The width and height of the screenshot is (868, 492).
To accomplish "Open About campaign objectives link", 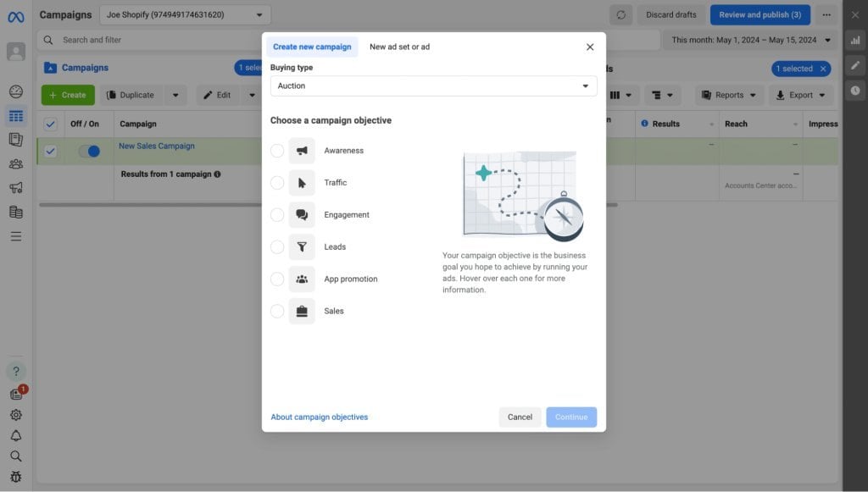I will [320, 417].
